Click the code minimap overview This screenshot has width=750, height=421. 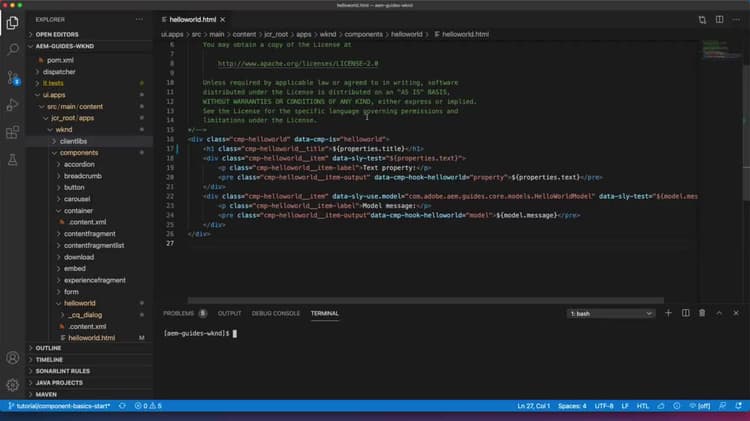pos(721,50)
